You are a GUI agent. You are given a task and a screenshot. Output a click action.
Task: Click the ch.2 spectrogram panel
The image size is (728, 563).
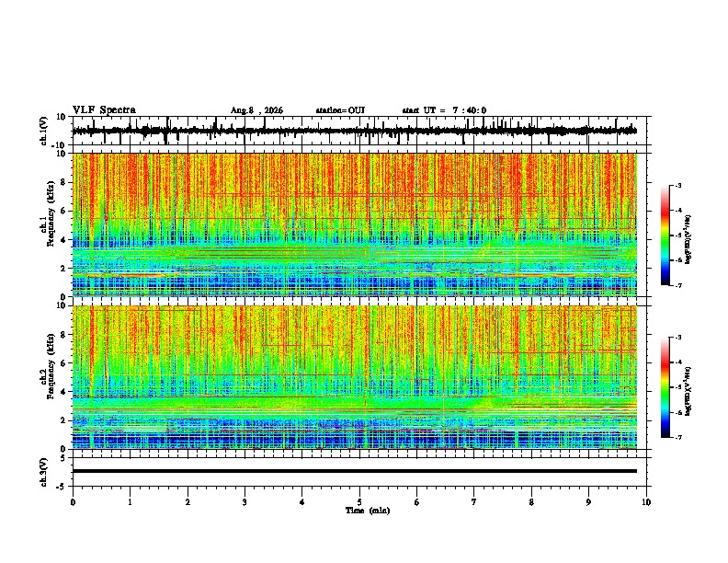355,377
